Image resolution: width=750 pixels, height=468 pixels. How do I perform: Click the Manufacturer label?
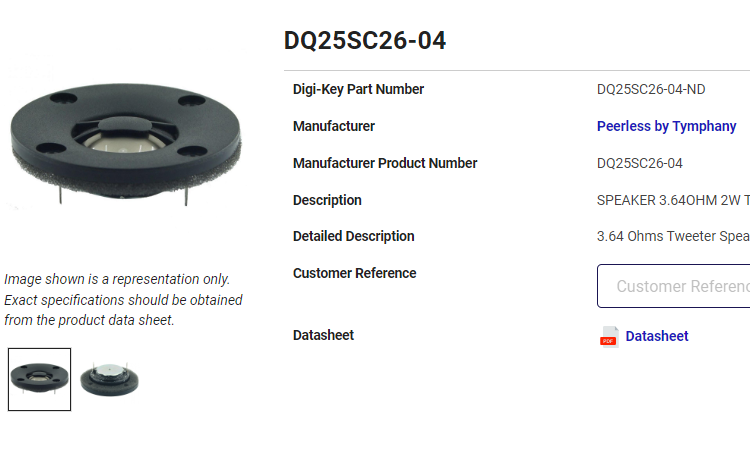click(x=334, y=126)
